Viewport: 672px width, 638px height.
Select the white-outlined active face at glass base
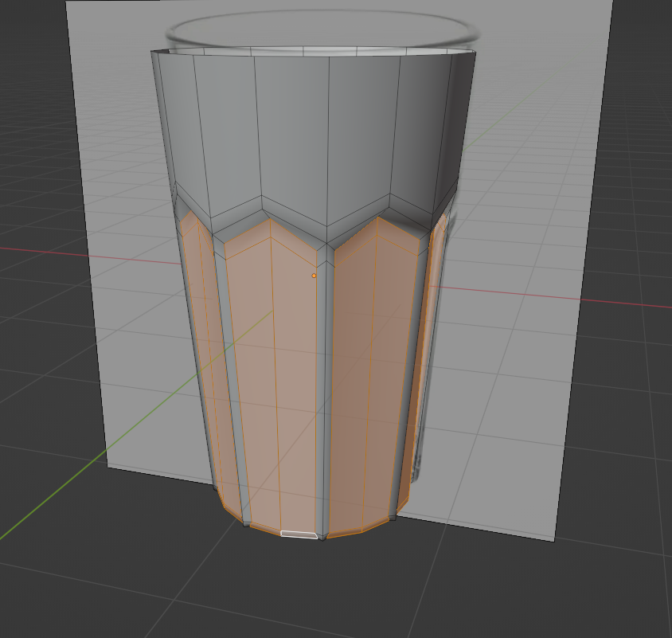(x=299, y=534)
